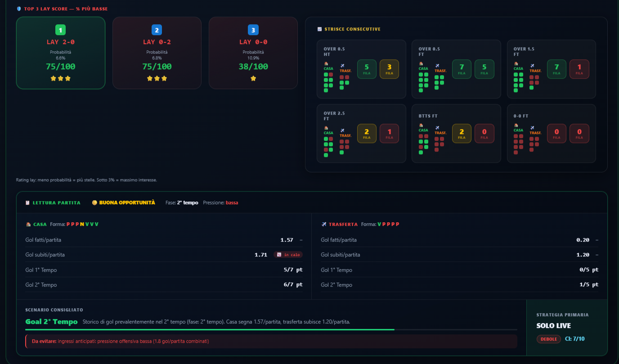Click the away streak badge 3 in Over 0.5 HT

[390, 69]
